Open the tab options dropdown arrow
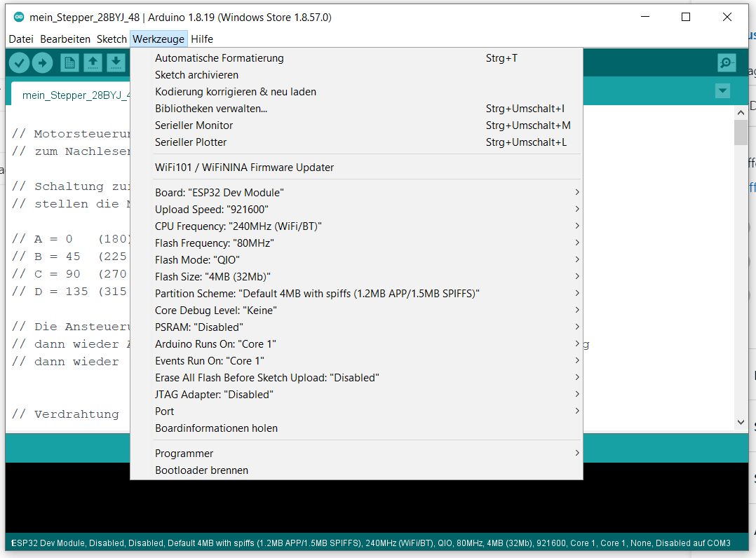 coord(722,90)
